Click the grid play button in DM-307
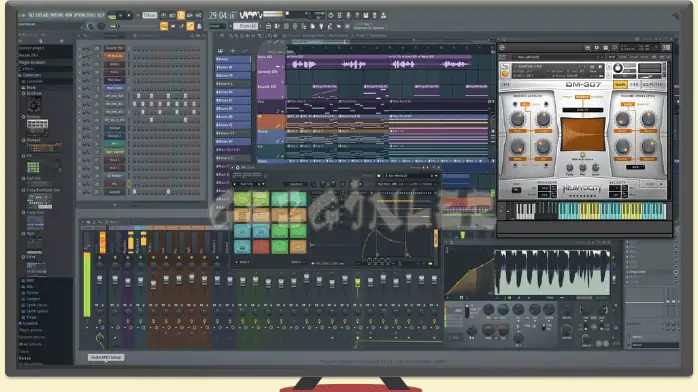The width and height of the screenshot is (698, 392). (516, 190)
